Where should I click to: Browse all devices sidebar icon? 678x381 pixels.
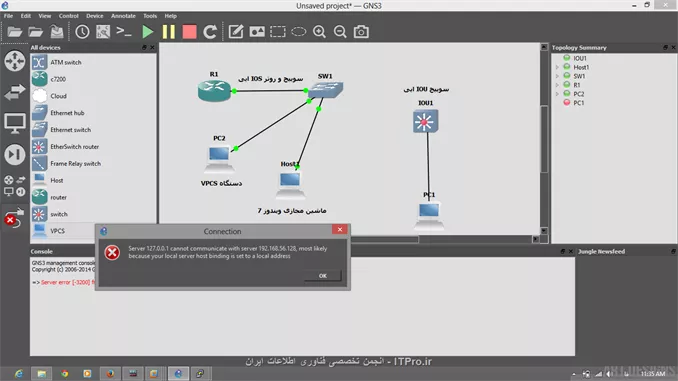15,186
